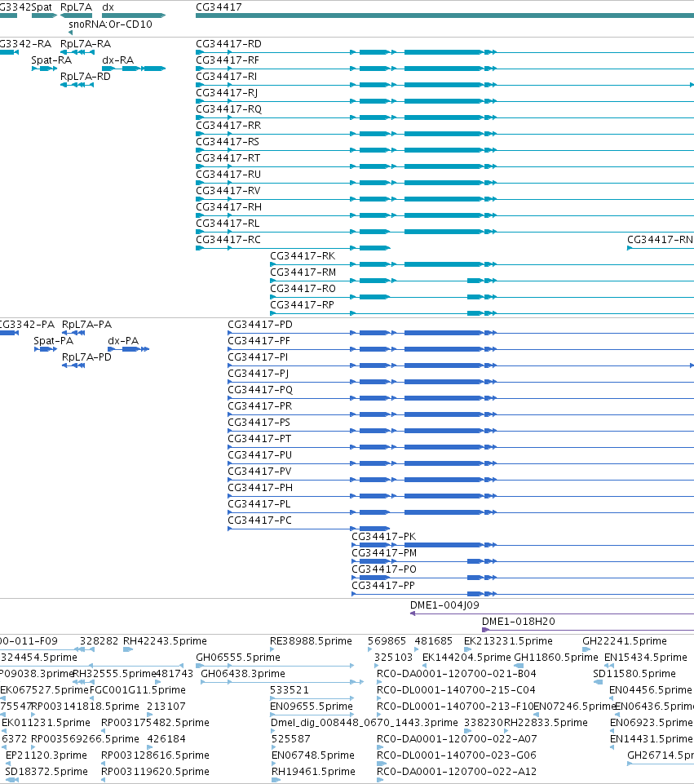Click the dx-RA transcript label
This screenshot has height=784, width=694.
coord(118,60)
